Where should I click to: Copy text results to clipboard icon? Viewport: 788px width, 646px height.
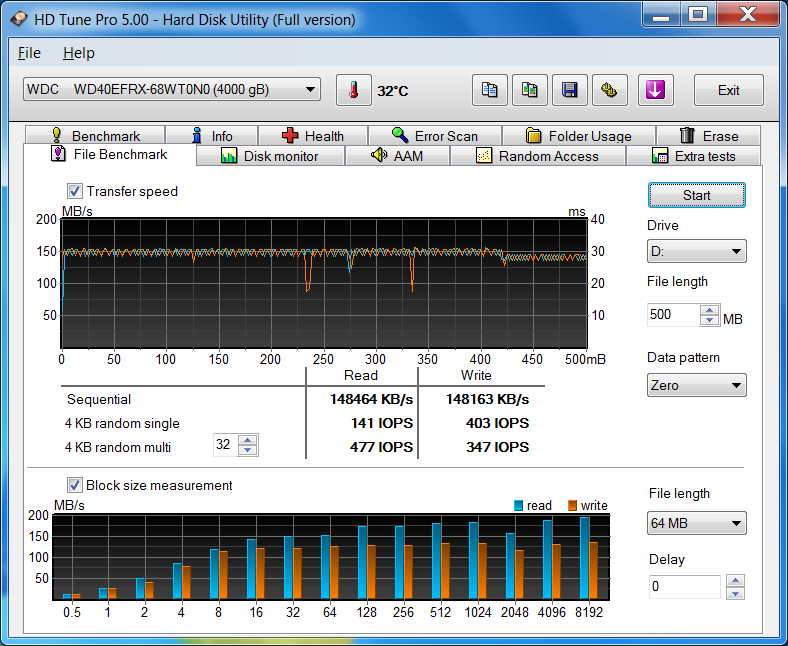(x=489, y=90)
